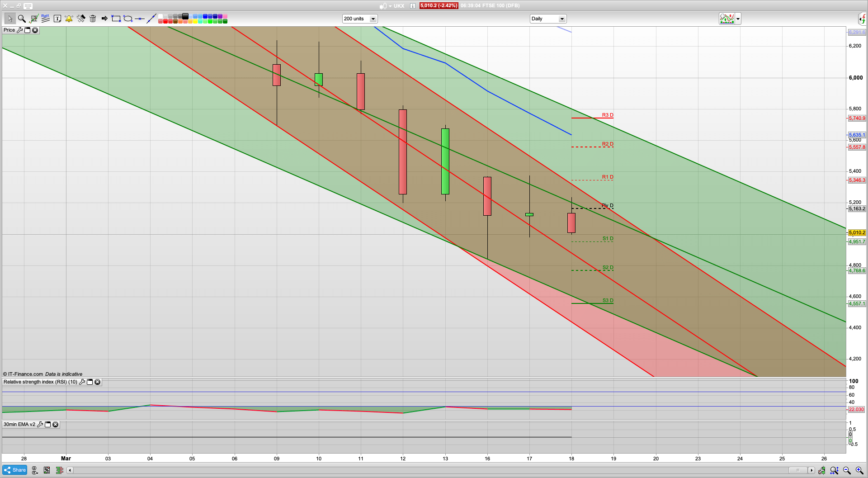This screenshot has height=478, width=868.
Task: Select the Raff regression channel tool
Action: [45, 19]
